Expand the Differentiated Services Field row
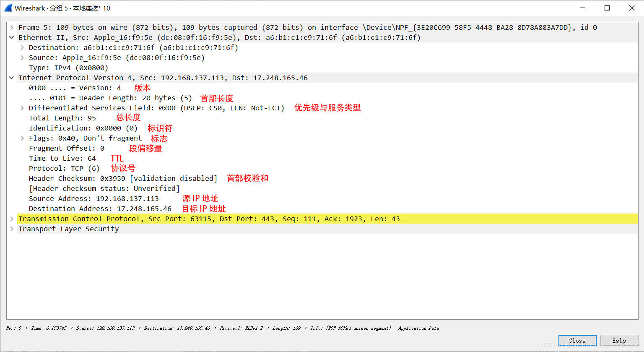 click(22, 108)
